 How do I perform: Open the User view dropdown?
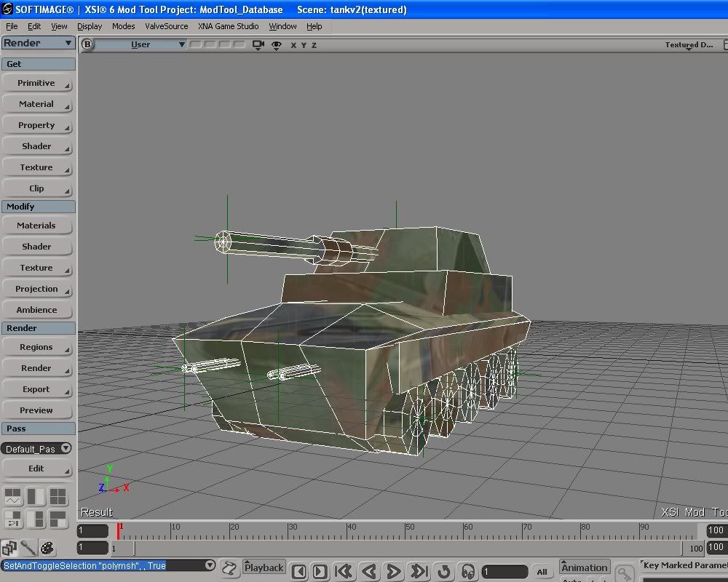141,44
